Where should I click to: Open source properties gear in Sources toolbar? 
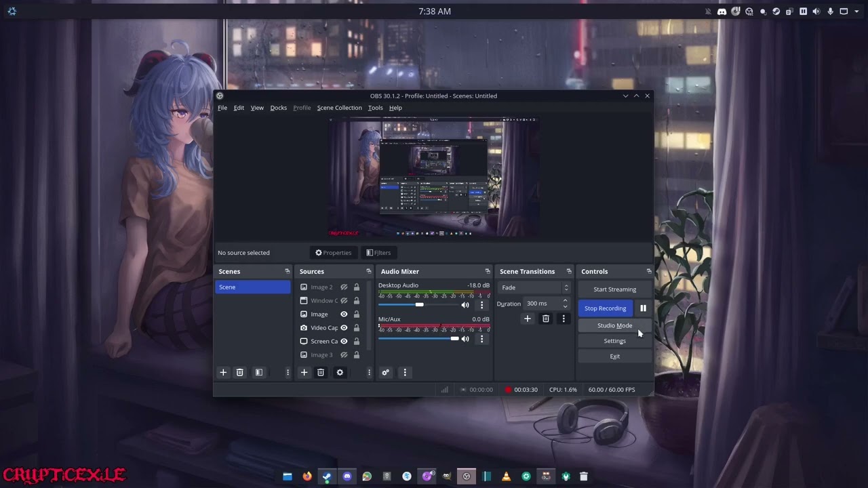pos(340,372)
